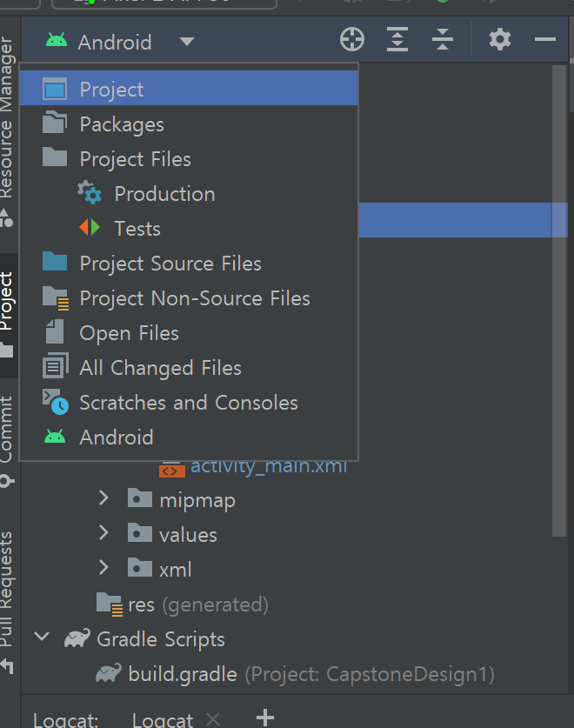This screenshot has width=574, height=728.
Task: Click the mipmap folder icon
Action: point(140,498)
